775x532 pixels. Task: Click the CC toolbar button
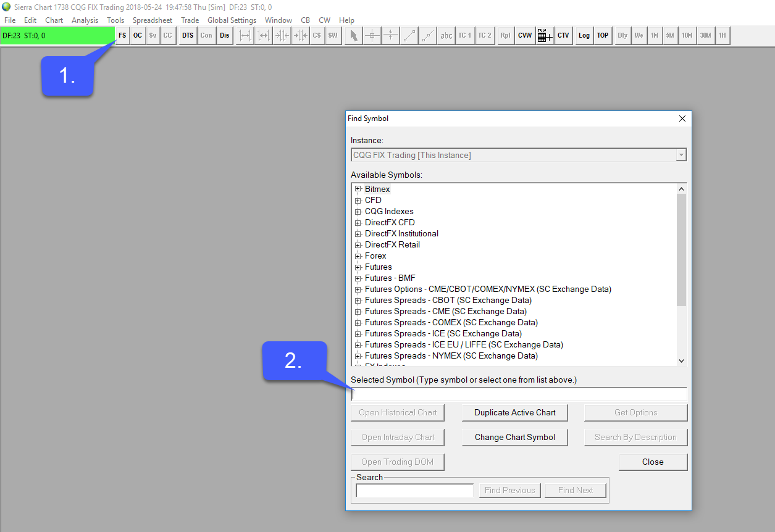[168, 36]
